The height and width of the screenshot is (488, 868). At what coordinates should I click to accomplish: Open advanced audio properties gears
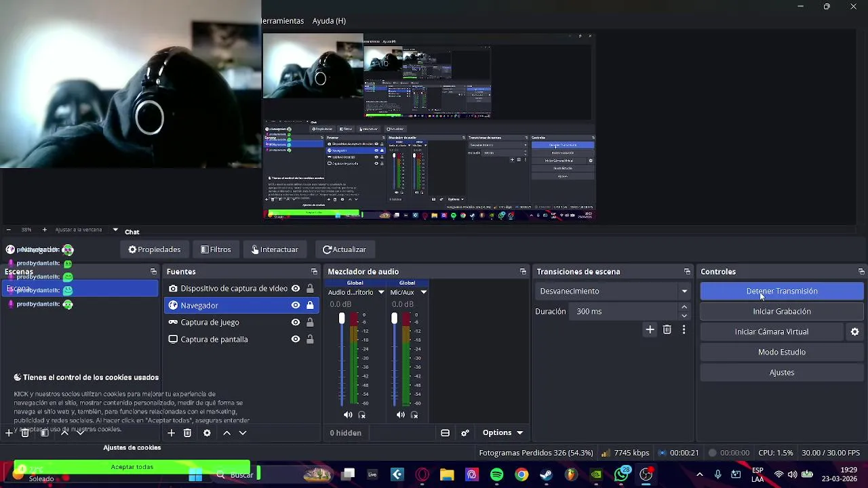coord(465,432)
